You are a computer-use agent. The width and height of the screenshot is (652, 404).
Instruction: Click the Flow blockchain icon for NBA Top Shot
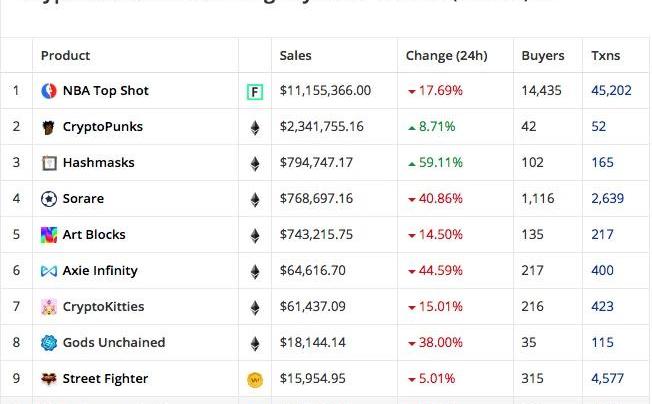[x=255, y=92]
